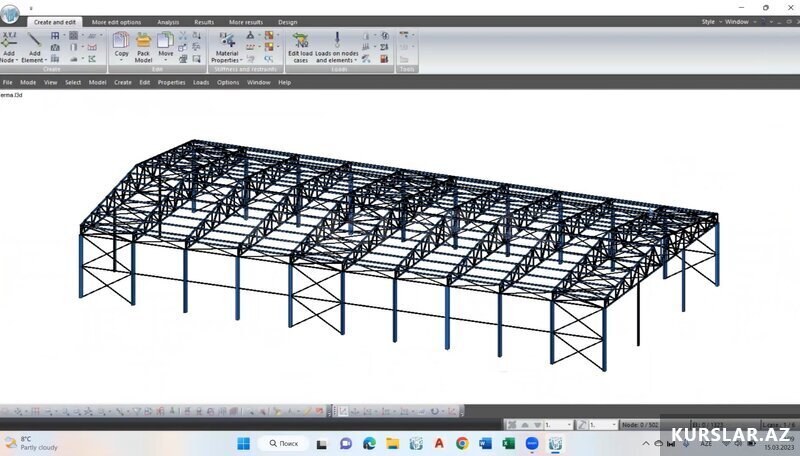800x456 pixels.
Task: Switch to the Analysis ribbon tab
Action: (x=168, y=21)
